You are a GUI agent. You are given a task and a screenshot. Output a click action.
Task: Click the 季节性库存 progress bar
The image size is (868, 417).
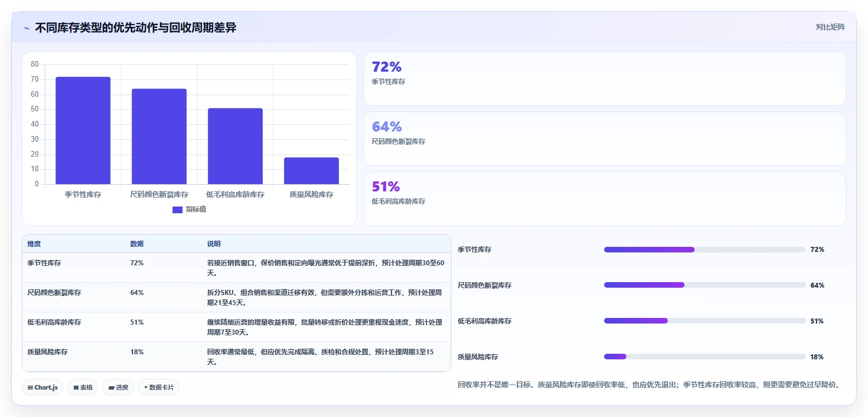(705, 250)
